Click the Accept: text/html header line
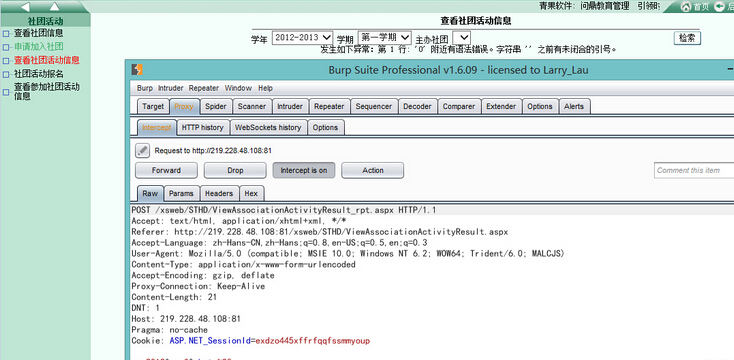734x360 pixels. tap(239, 221)
